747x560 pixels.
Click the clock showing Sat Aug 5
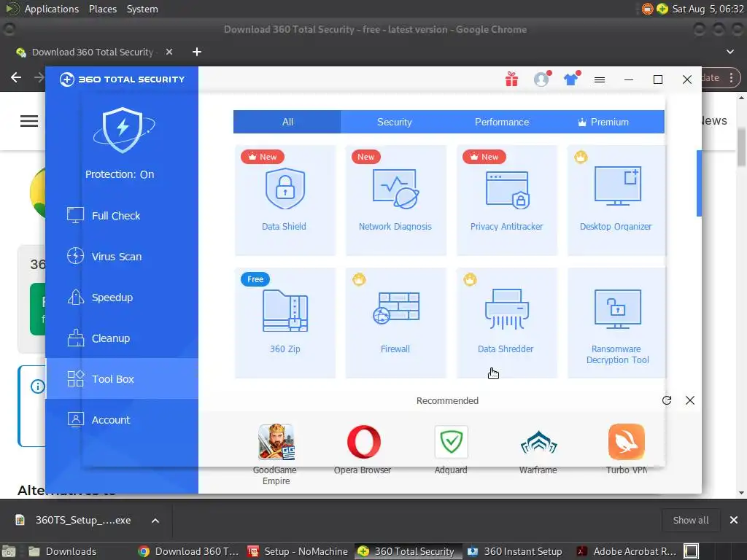[708, 9]
